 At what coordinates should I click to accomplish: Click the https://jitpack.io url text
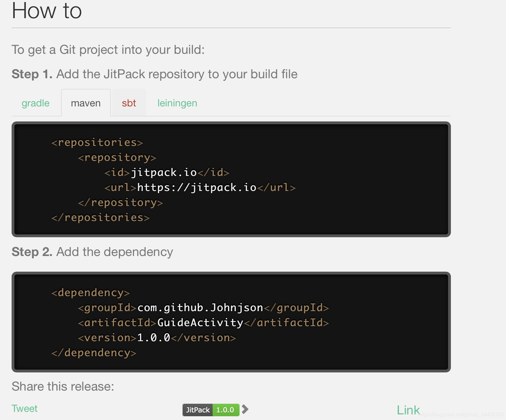[x=197, y=187]
